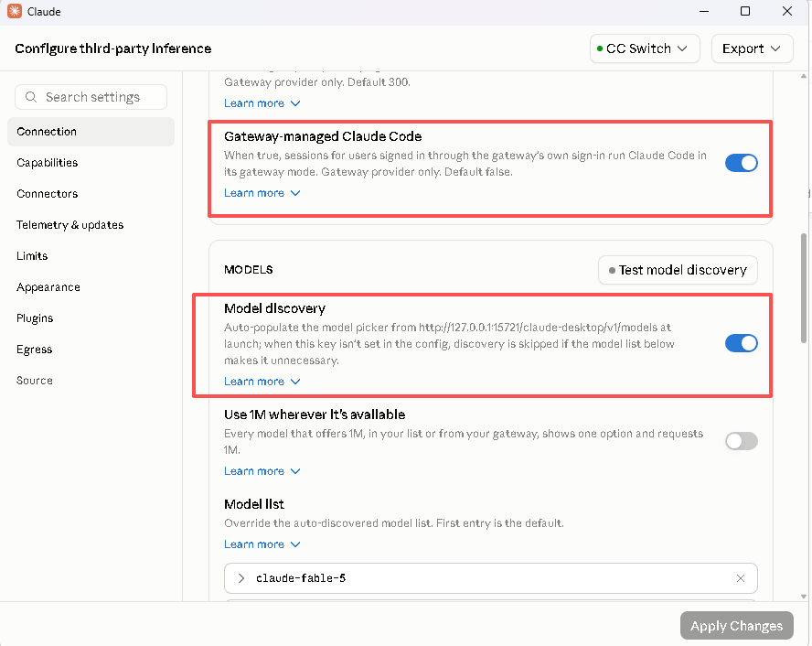Disable the Model discovery toggle

pyautogui.click(x=741, y=343)
